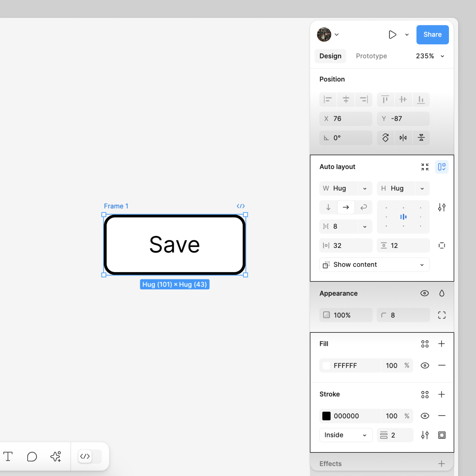The width and height of the screenshot is (476, 476).
Task: Click the FFFFFF fill color swatch
Action: [x=327, y=365]
